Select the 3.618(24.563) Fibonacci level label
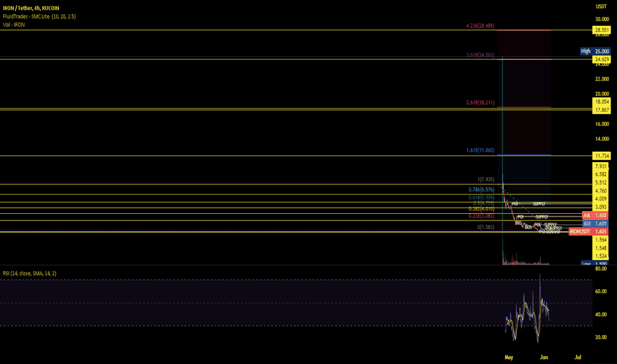The height and width of the screenshot is (364, 617). point(480,55)
